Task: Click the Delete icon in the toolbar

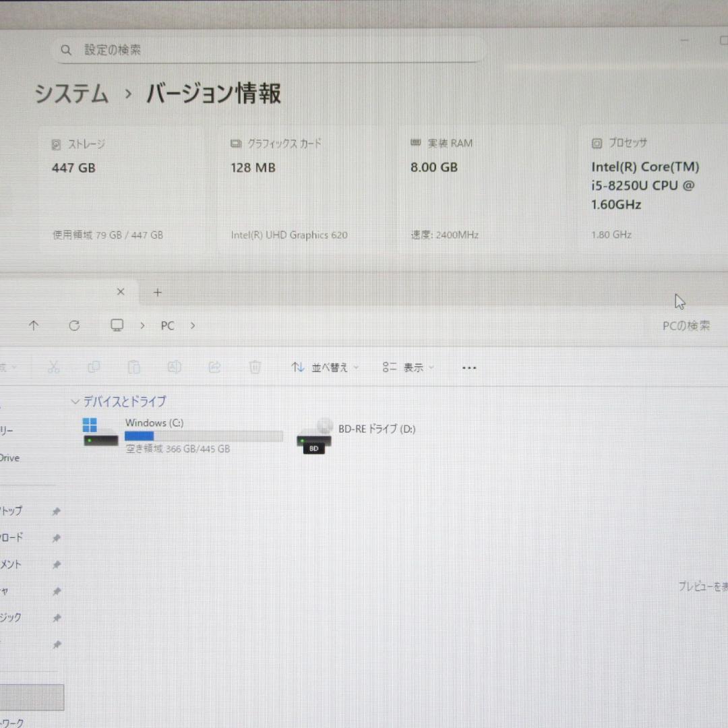Action: (x=255, y=367)
